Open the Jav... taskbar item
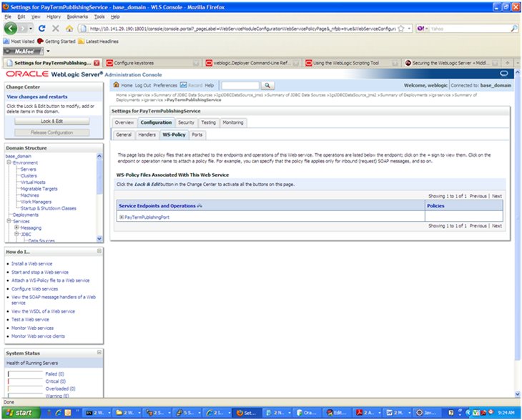Screen dimensions: 522x420 pyautogui.click(x=427, y=413)
